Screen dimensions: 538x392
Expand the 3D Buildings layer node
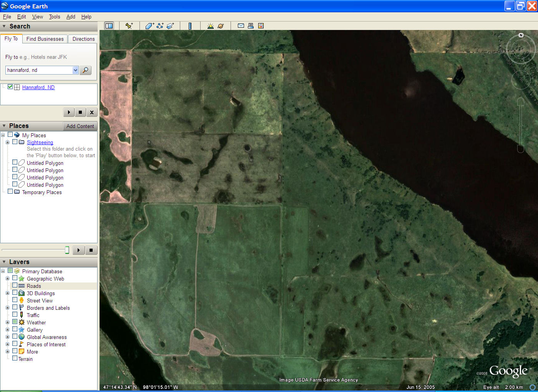[7, 293]
